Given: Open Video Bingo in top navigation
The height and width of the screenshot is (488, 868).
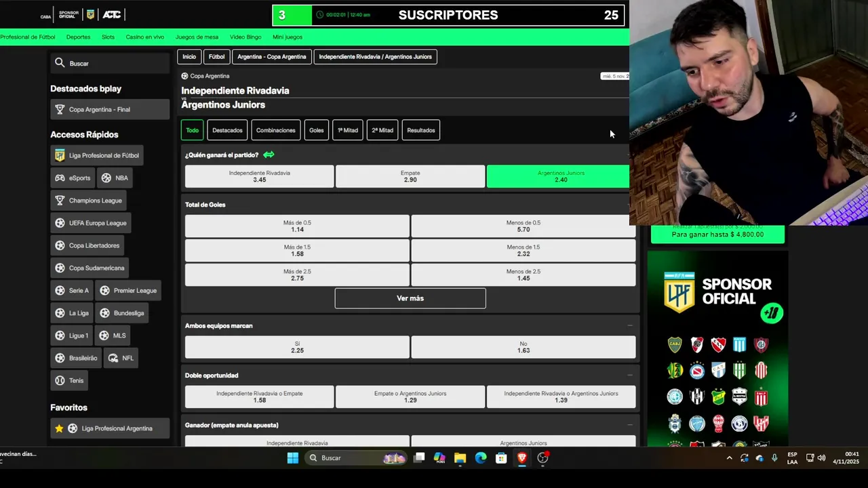Looking at the screenshot, I should click(245, 37).
